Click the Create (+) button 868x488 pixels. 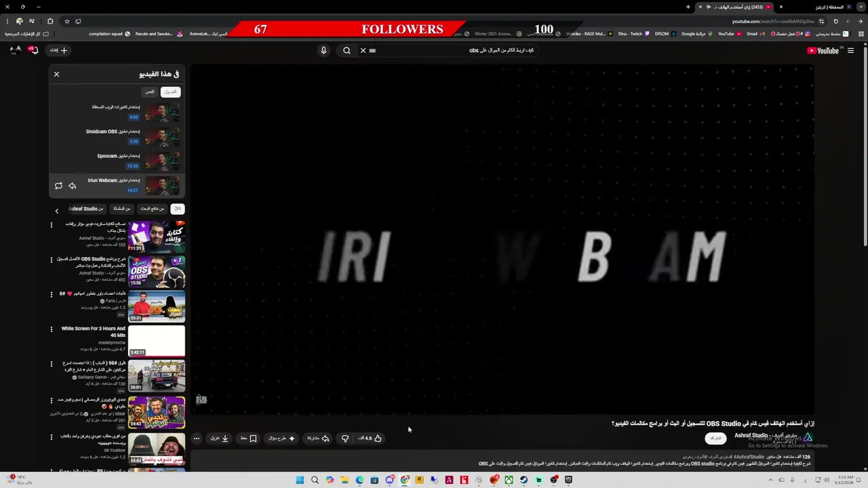59,50
